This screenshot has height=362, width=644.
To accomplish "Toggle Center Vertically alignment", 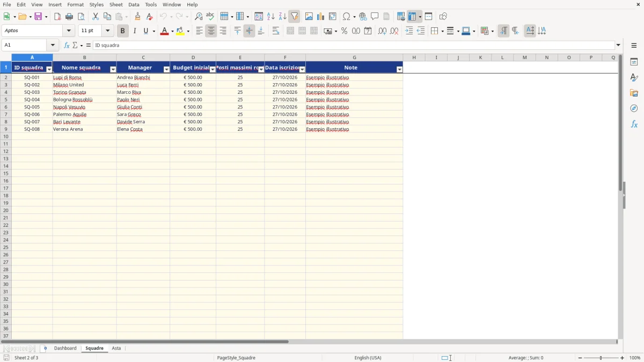I will pos(249,31).
